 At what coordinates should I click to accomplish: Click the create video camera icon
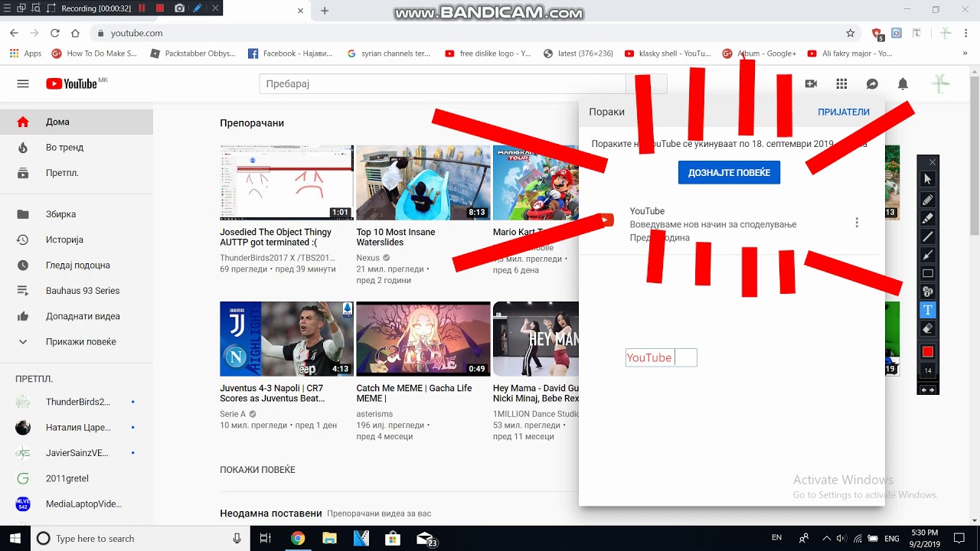[811, 84]
